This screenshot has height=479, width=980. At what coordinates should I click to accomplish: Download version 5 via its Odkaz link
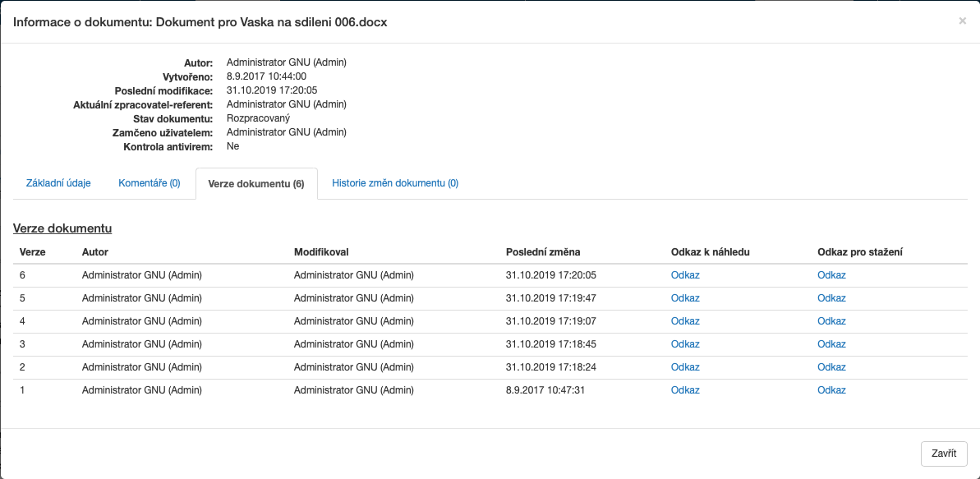tap(831, 298)
